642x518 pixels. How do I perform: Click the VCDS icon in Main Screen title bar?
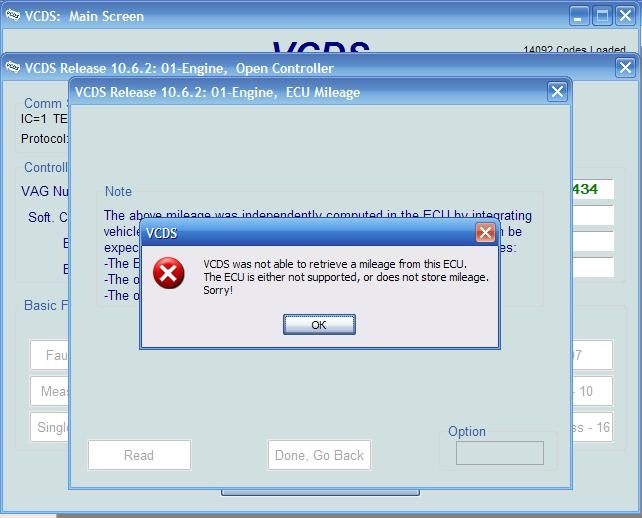click(x=13, y=16)
